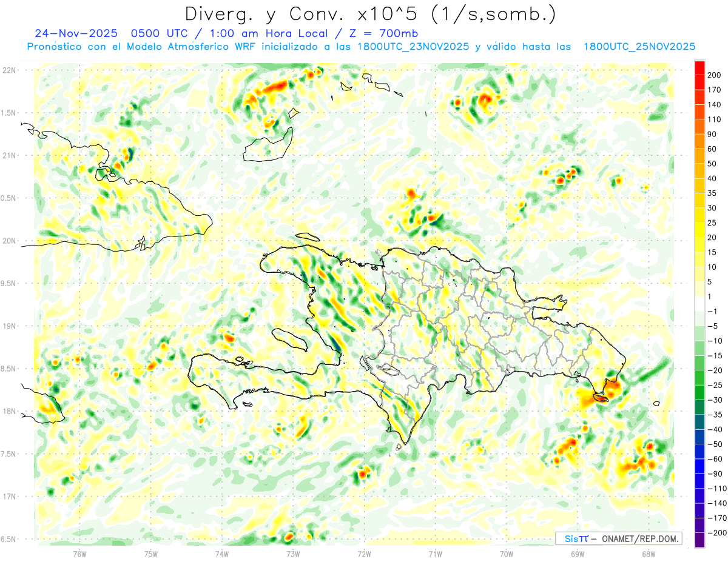Click the '74W' longitude label

coord(222,553)
